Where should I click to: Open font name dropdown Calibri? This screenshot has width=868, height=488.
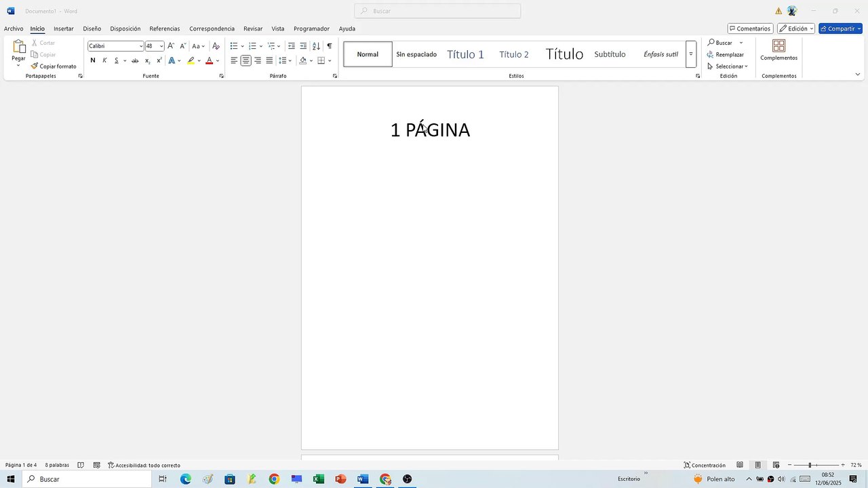pos(141,46)
